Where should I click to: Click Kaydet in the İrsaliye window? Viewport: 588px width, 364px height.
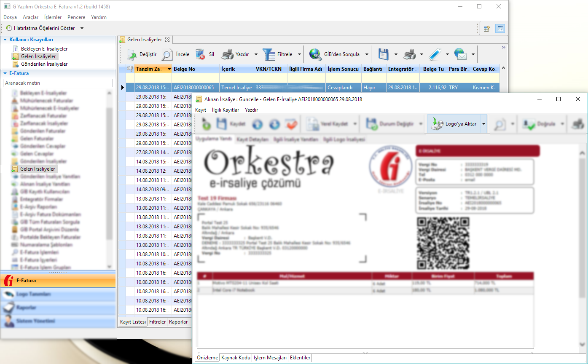[x=222, y=124]
